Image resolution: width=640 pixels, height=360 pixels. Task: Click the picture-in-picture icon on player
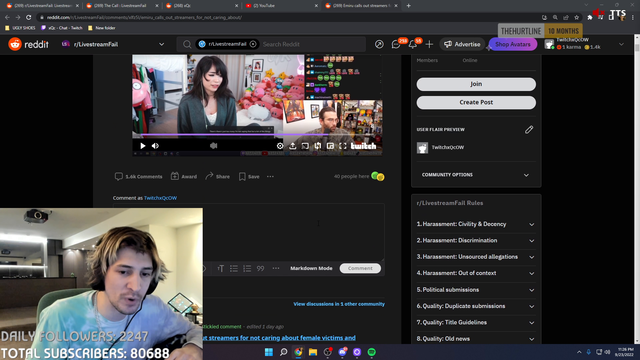pos(330,146)
